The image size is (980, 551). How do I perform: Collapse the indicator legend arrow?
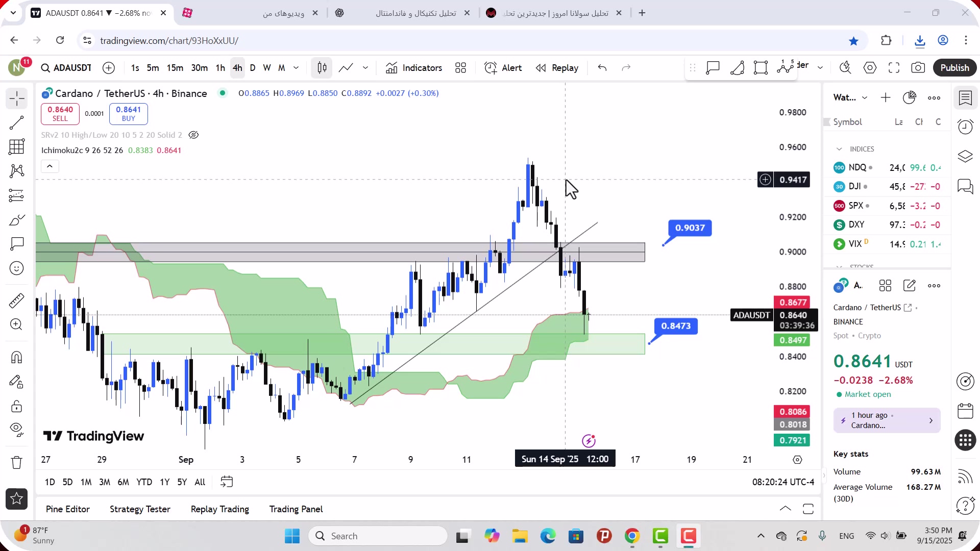50,166
